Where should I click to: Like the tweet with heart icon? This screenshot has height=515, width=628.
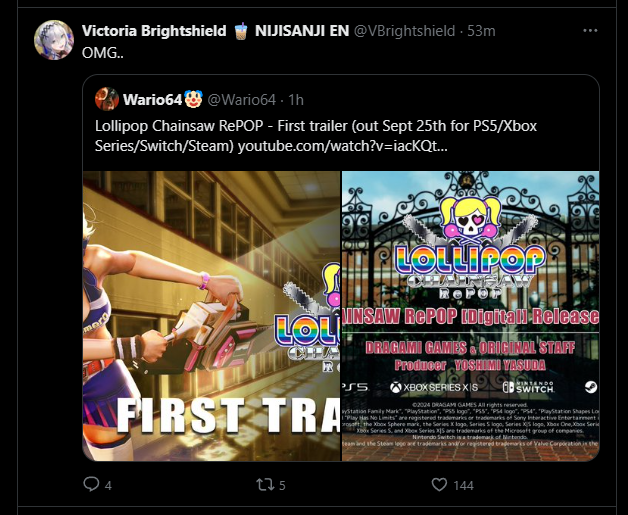[x=439, y=485]
